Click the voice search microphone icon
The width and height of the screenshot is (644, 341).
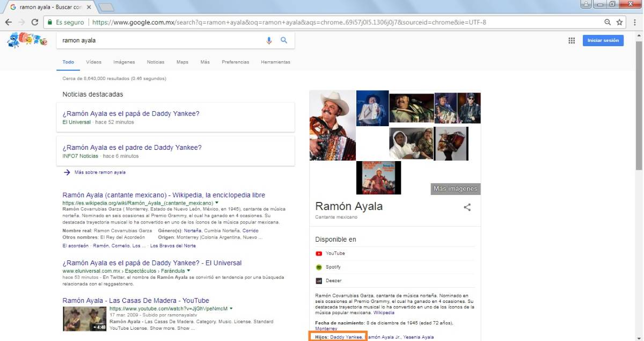tap(269, 40)
